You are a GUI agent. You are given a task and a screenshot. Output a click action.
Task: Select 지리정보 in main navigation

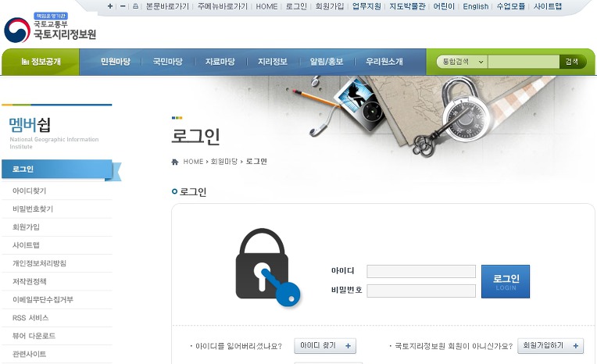click(x=273, y=61)
